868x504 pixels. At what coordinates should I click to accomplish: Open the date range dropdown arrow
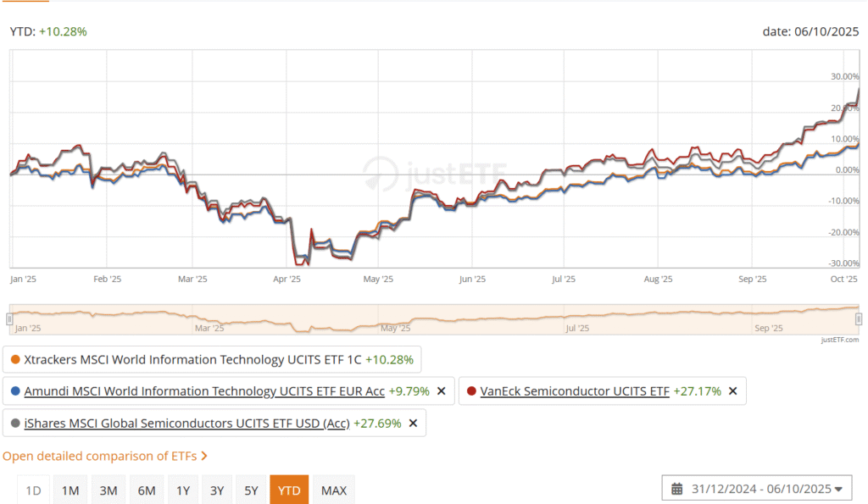(x=838, y=489)
